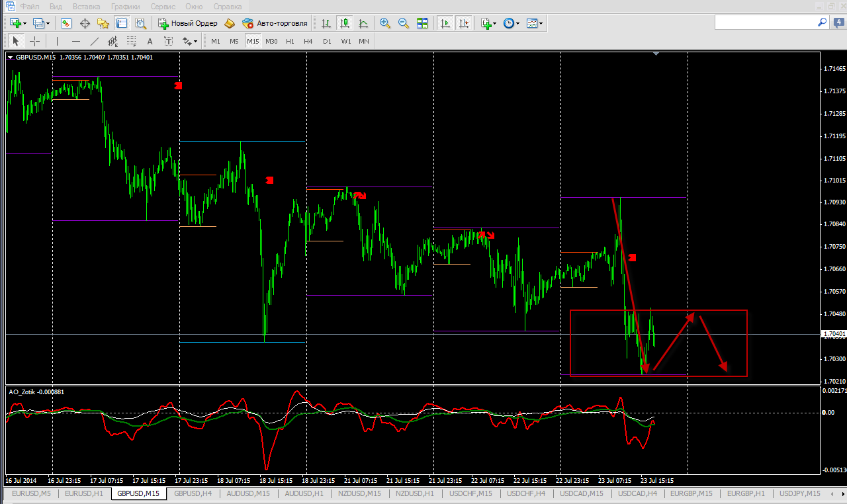Switch chart to Bar Chart mode
The width and height of the screenshot is (847, 504).
tap(326, 23)
